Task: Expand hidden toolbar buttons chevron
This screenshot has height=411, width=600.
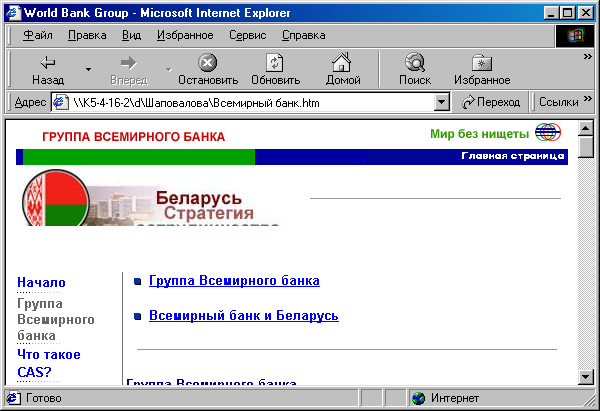Action: point(587,57)
